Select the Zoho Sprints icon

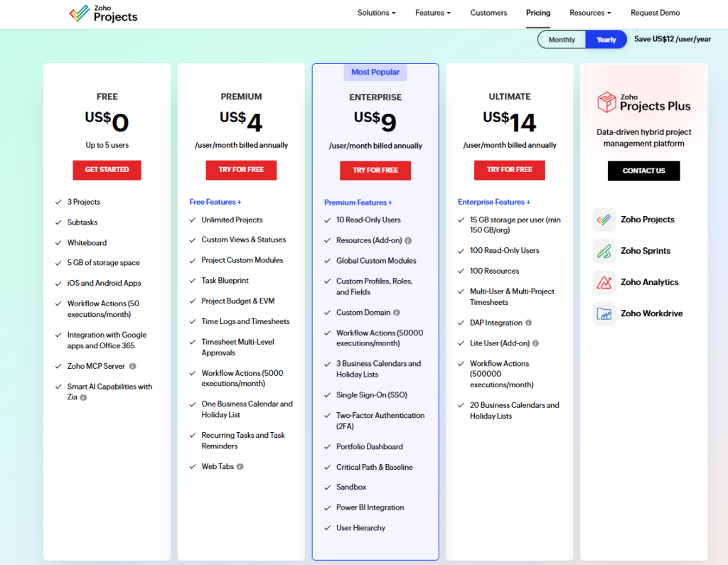coord(604,251)
